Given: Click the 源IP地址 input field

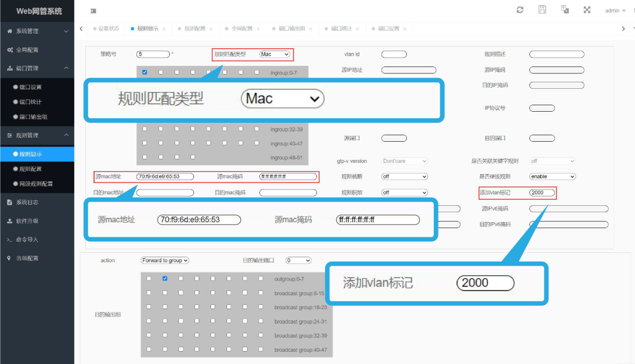Looking at the screenshot, I should pos(409,70).
